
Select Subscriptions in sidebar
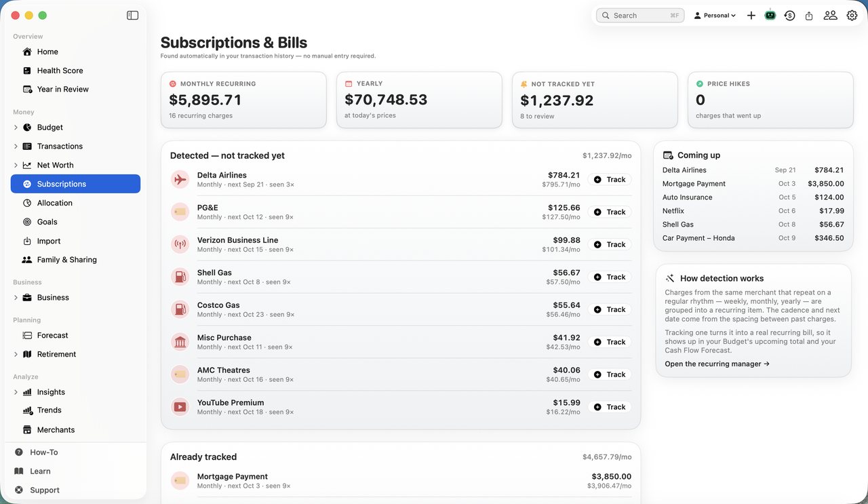click(x=75, y=184)
